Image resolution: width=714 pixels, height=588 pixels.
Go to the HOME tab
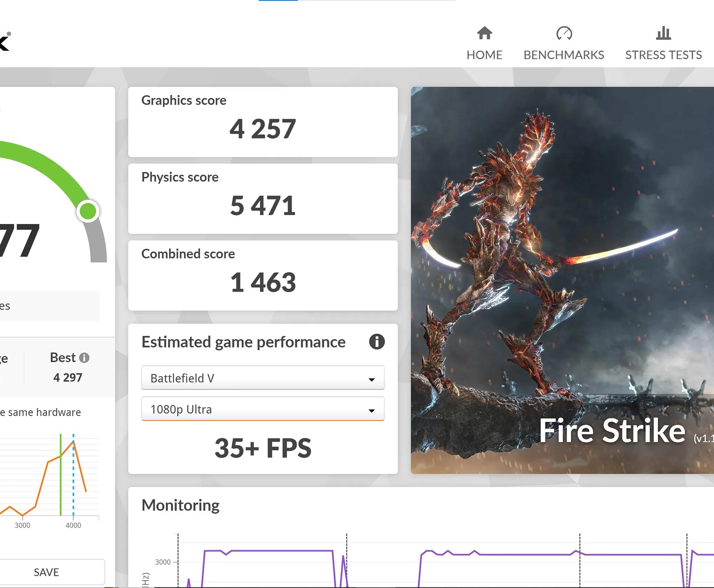point(484,43)
